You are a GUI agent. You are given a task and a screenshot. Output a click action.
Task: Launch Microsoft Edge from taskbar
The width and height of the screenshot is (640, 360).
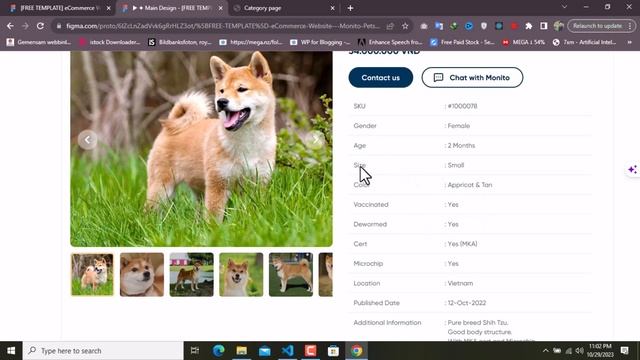pos(218,351)
